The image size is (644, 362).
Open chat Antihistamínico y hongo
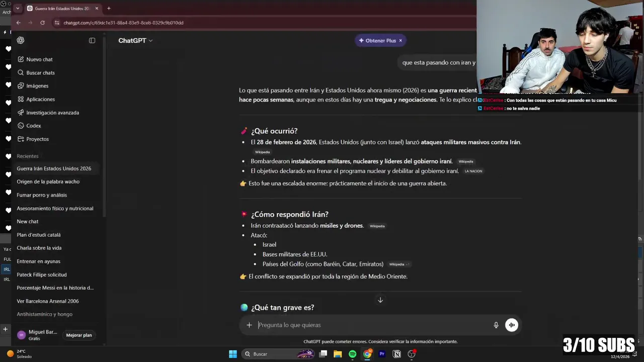[x=45, y=314]
